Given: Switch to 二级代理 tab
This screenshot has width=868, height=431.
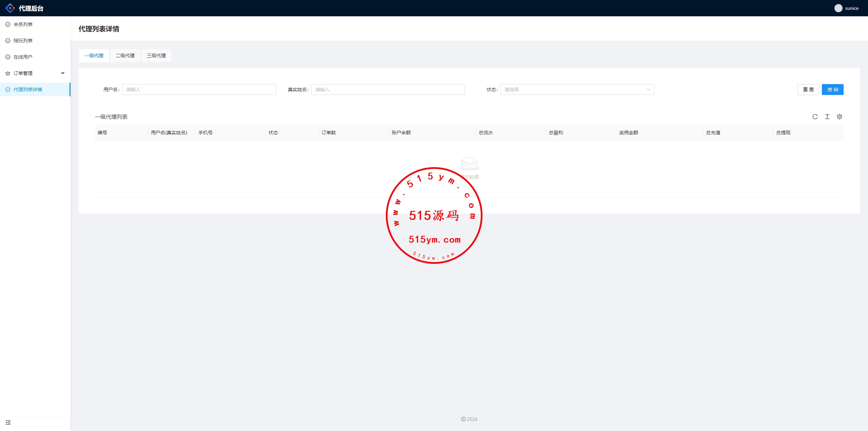Looking at the screenshot, I should [x=125, y=56].
